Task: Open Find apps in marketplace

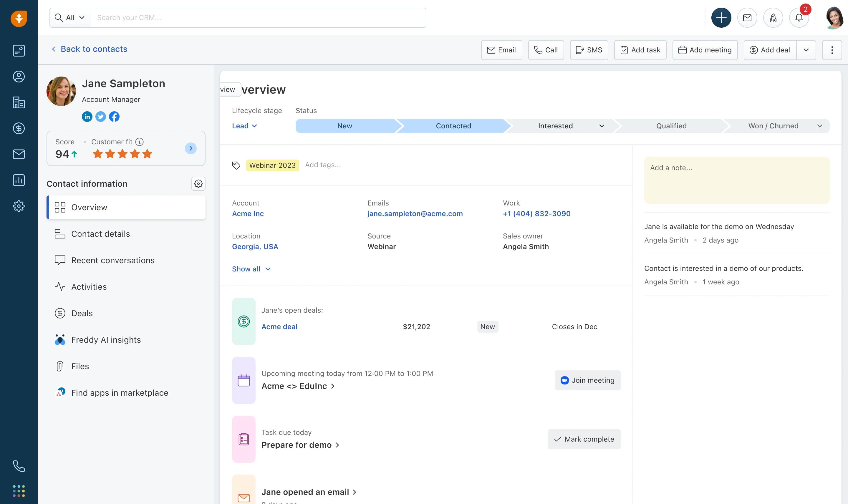Action: tap(126, 393)
